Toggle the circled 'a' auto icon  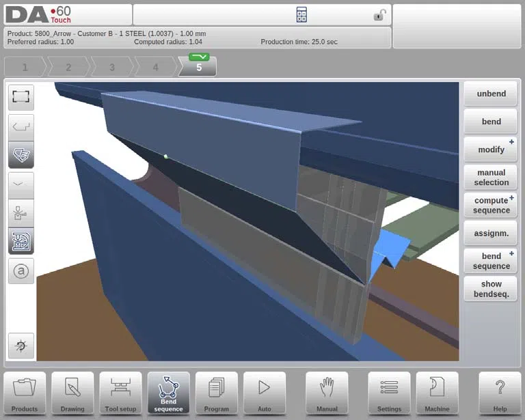click(x=21, y=271)
